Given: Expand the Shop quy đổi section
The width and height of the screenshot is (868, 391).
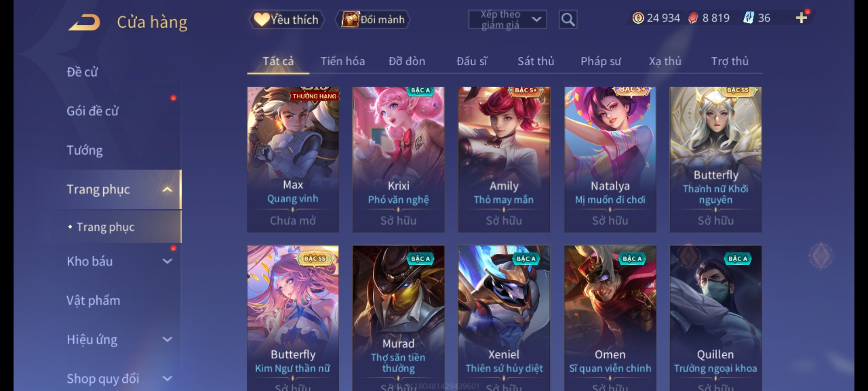Looking at the screenshot, I should click(x=167, y=379).
